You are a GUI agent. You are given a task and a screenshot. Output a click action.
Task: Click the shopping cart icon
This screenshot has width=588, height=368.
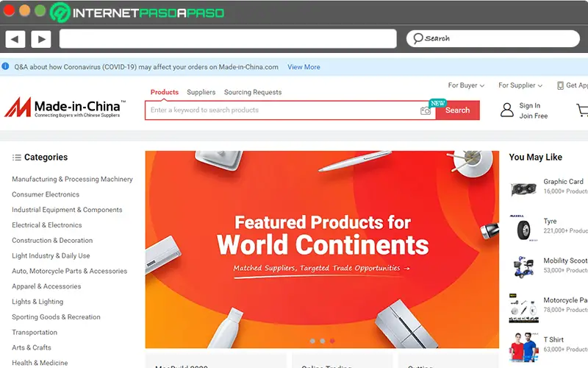point(582,110)
